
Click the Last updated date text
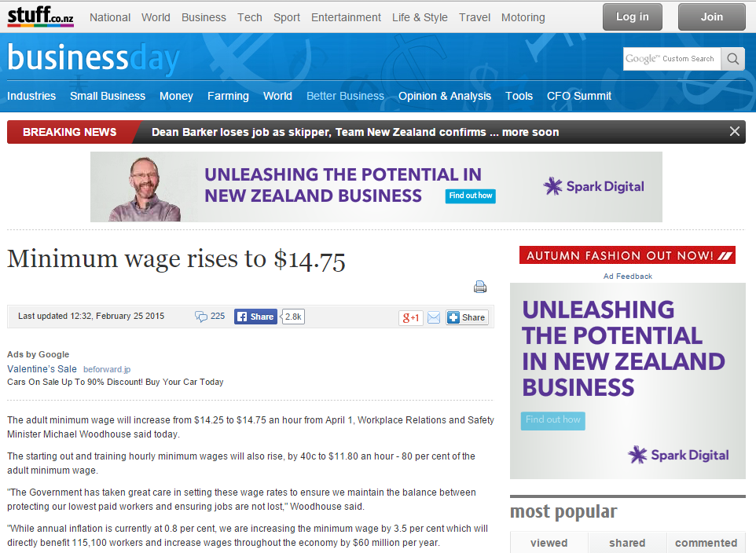click(91, 317)
